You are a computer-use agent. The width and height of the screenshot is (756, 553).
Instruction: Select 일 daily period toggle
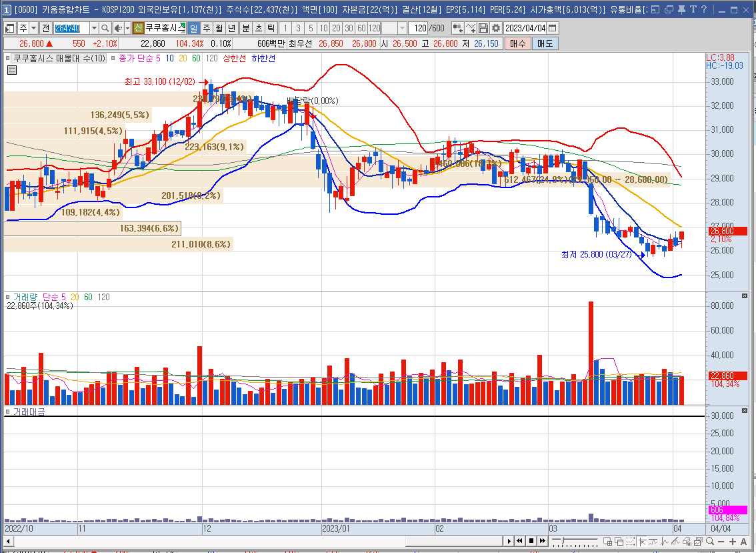(x=193, y=29)
